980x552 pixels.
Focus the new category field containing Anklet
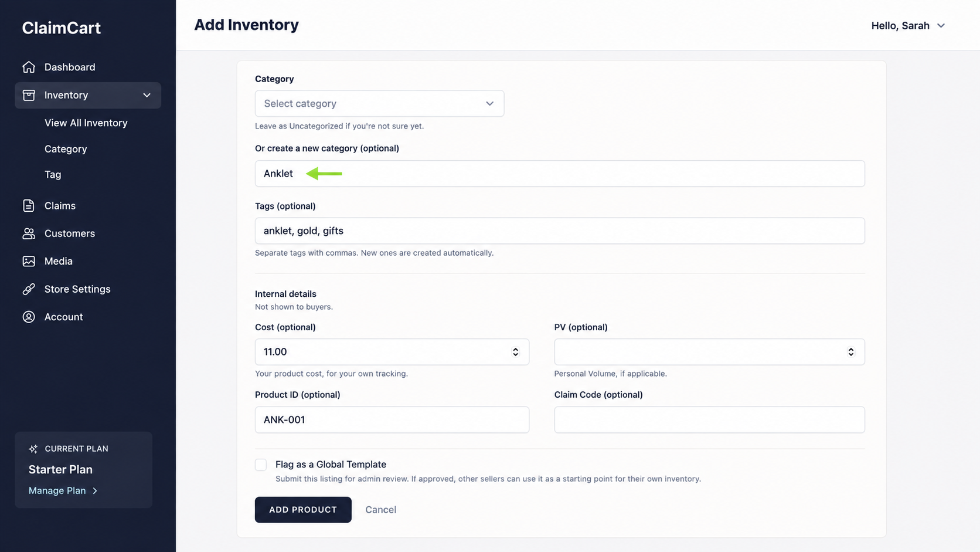[560, 174]
